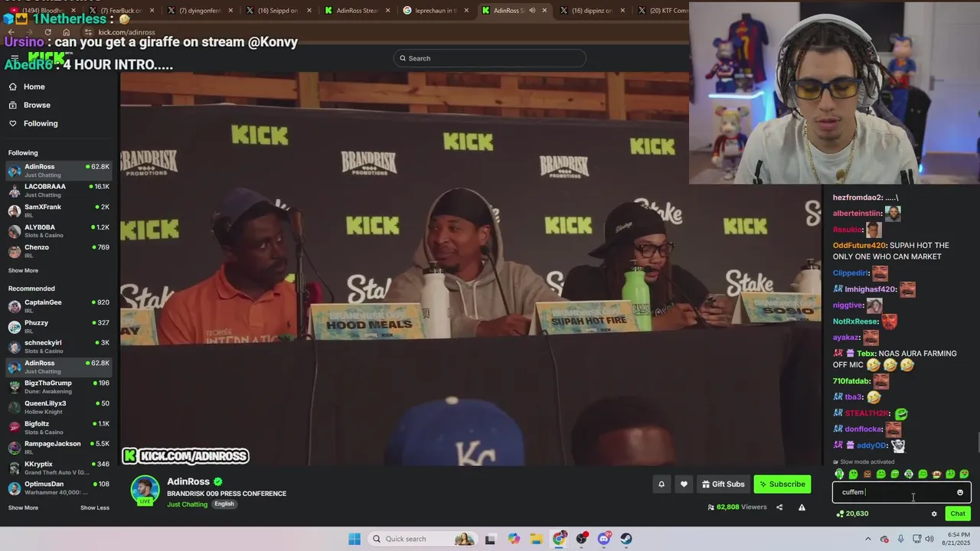Open Chrome from taskbar

(560, 539)
